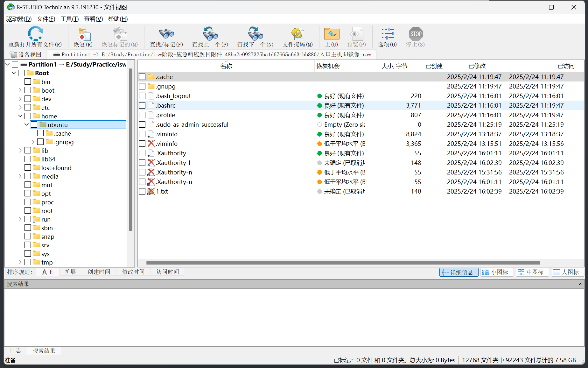
Task: Collapse the ubuntu folder node
Action: coord(27,124)
